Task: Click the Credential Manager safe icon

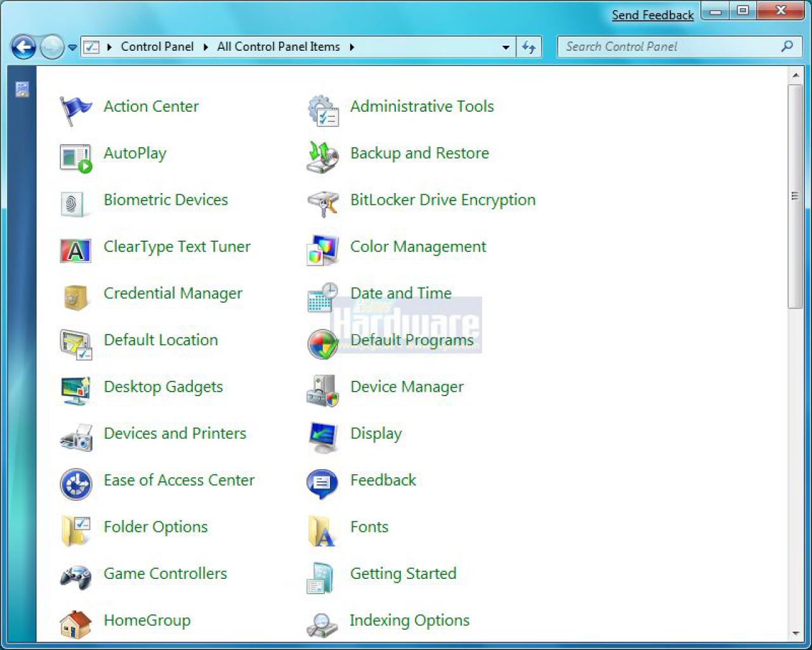Action: click(75, 297)
